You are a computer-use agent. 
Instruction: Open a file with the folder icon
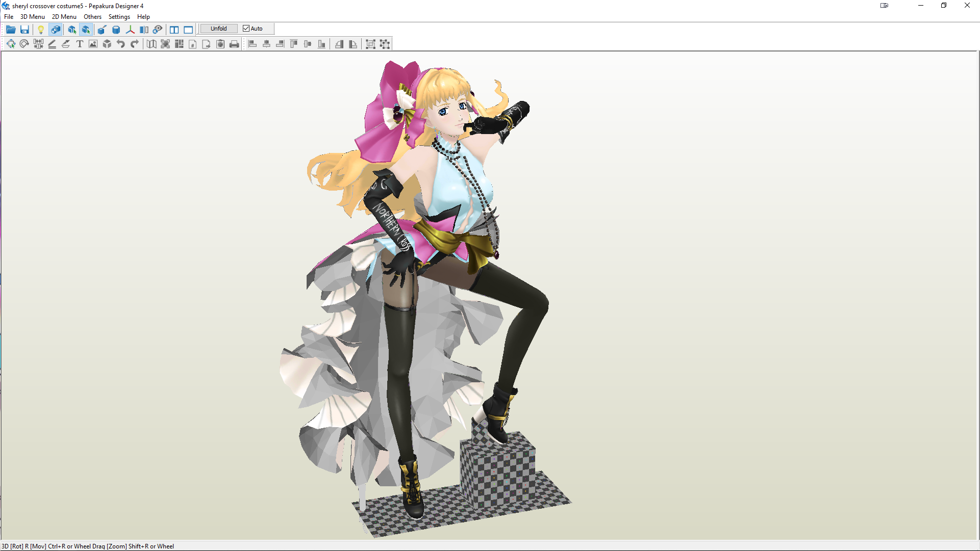point(11,29)
